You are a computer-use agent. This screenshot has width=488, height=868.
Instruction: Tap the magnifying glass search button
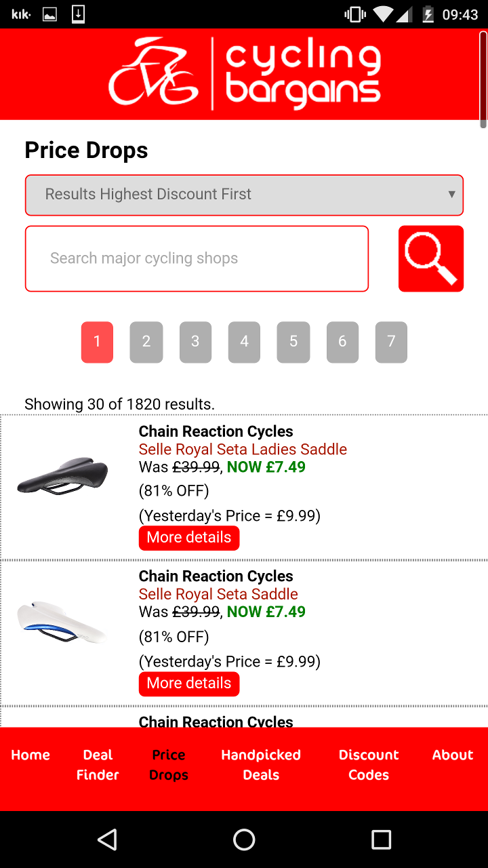click(430, 258)
